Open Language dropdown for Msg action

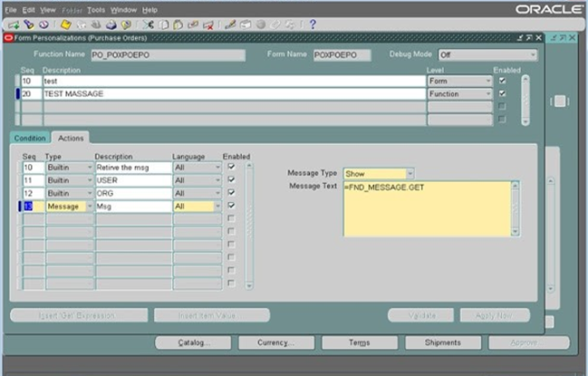point(217,207)
